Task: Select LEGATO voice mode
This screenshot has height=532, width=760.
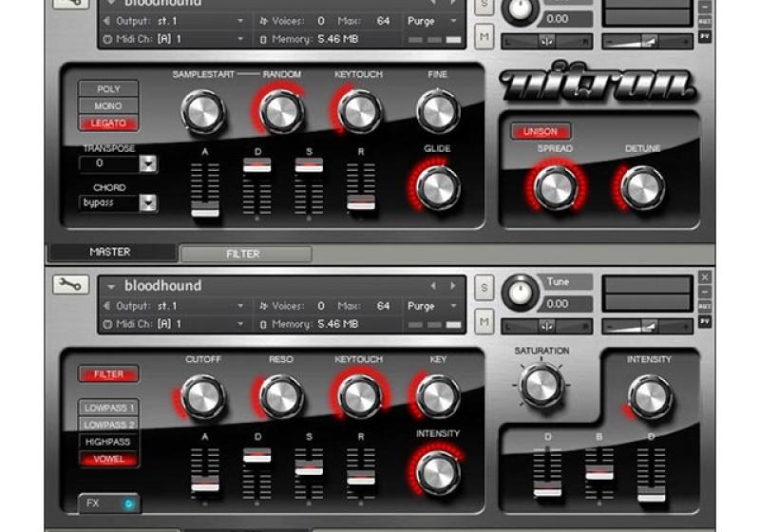Action: [x=108, y=123]
